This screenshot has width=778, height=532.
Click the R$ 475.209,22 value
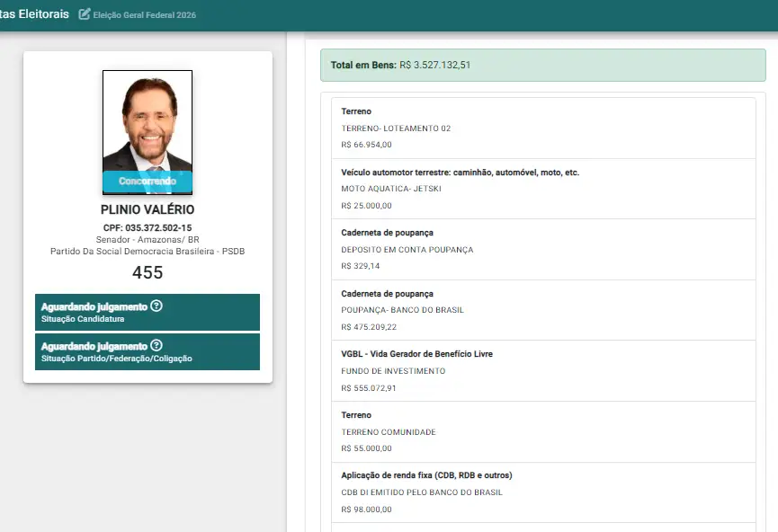click(369, 327)
